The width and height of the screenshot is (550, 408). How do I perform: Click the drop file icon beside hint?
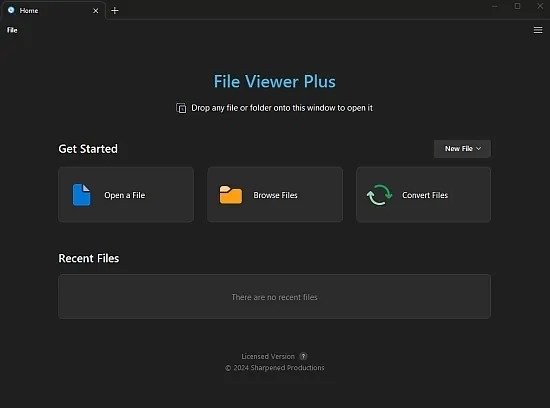(181, 108)
